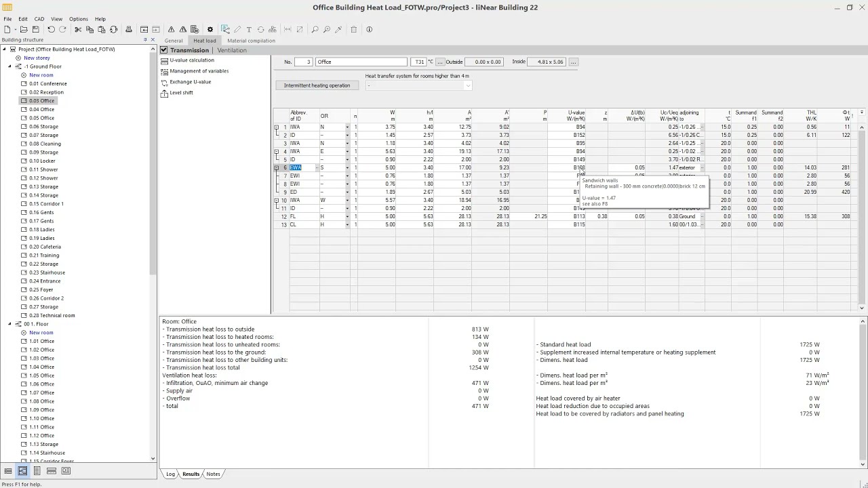868x488 pixels.
Task: Select 0.28 Technical room
Action: pyautogui.click(x=52, y=315)
